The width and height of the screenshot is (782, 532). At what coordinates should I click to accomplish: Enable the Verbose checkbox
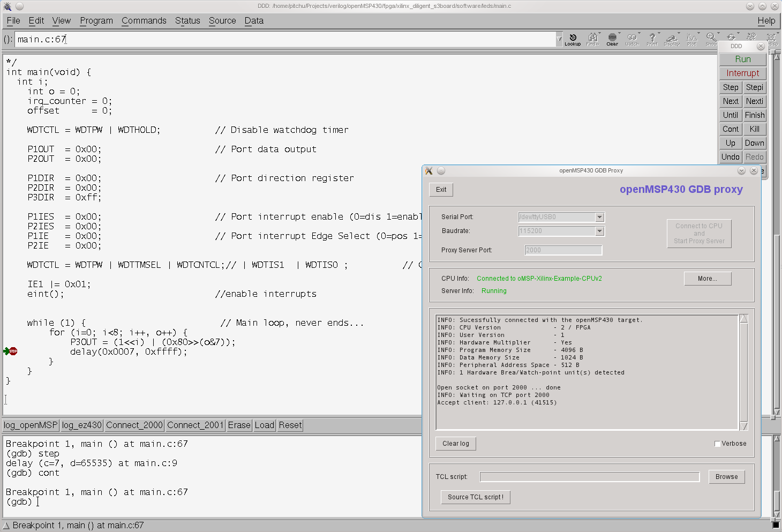[717, 444]
